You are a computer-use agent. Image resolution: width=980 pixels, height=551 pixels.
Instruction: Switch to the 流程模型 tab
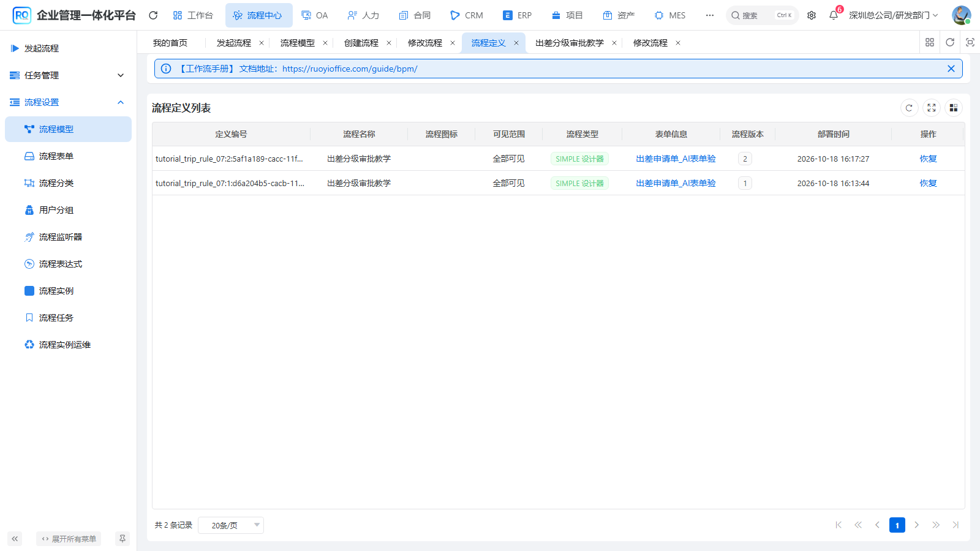(298, 43)
